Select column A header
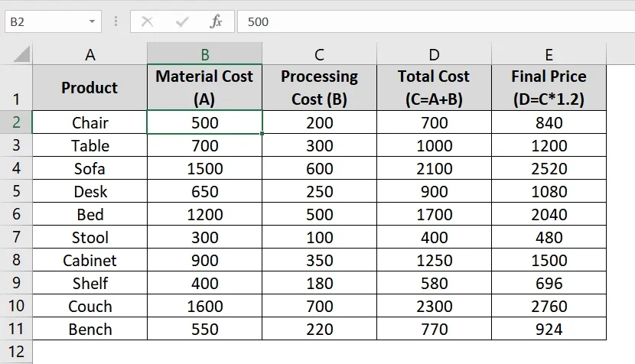This screenshot has width=635, height=364. pyautogui.click(x=90, y=54)
